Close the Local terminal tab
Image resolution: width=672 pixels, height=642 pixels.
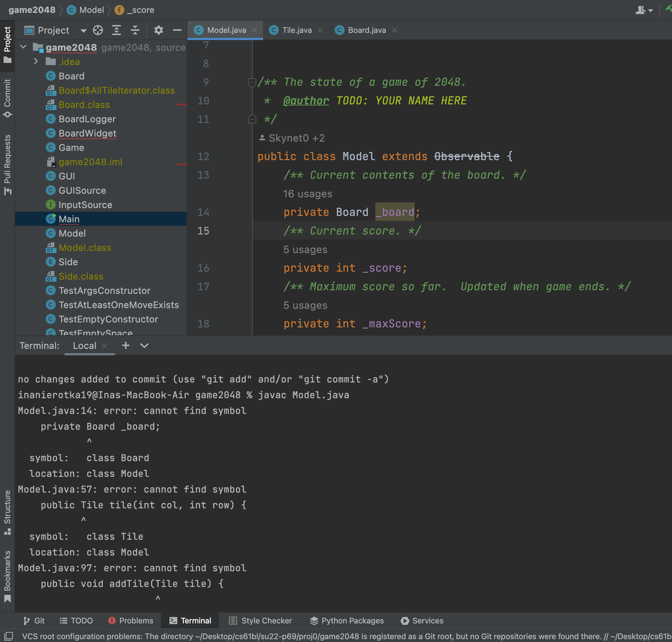(105, 346)
